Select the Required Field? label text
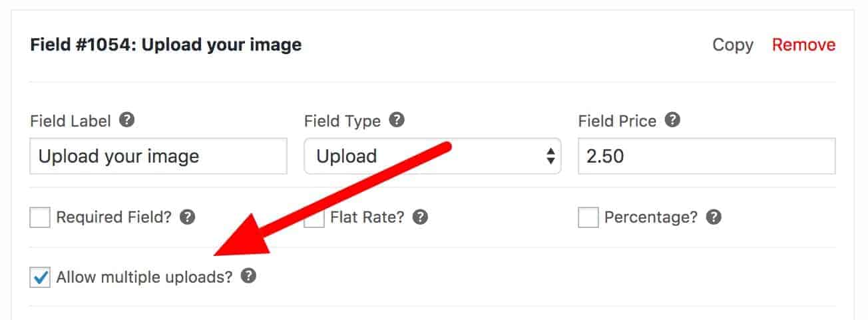Screen dimensions: 868x320 114,217
